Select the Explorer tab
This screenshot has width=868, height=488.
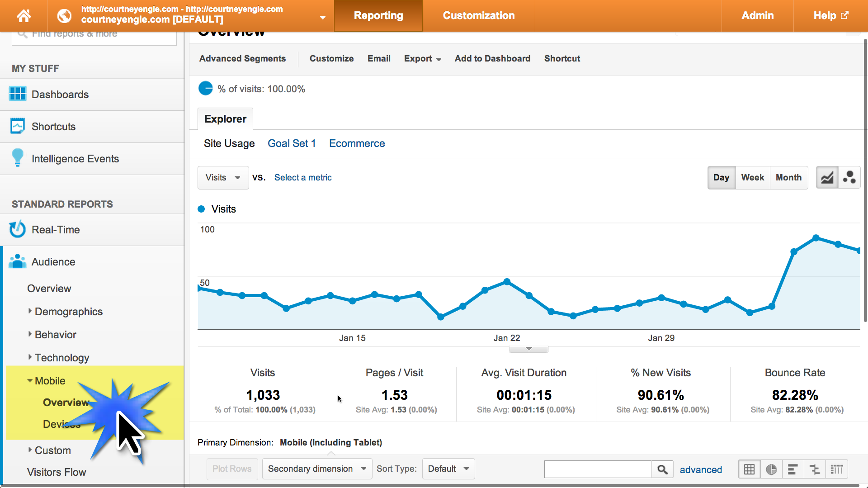pyautogui.click(x=225, y=119)
